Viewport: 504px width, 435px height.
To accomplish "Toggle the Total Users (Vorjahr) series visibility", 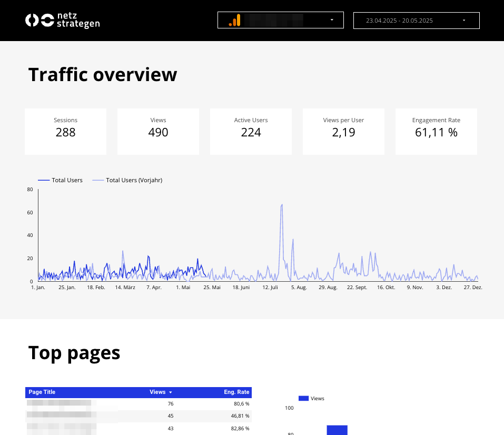I will click(x=126, y=180).
